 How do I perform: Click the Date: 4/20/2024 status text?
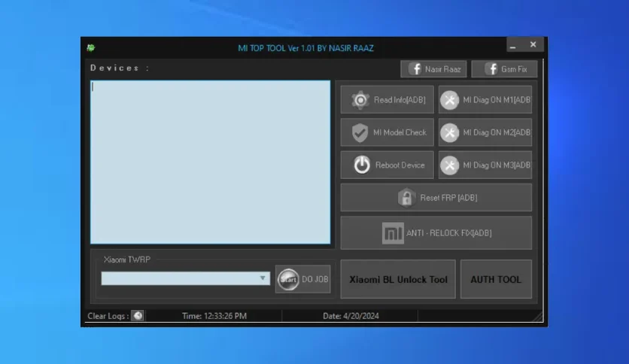pos(351,316)
